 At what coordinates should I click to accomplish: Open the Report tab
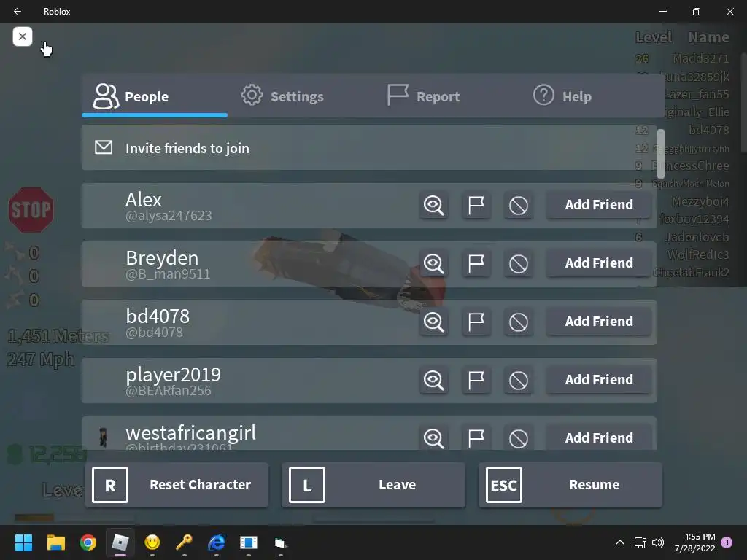pyautogui.click(x=424, y=96)
